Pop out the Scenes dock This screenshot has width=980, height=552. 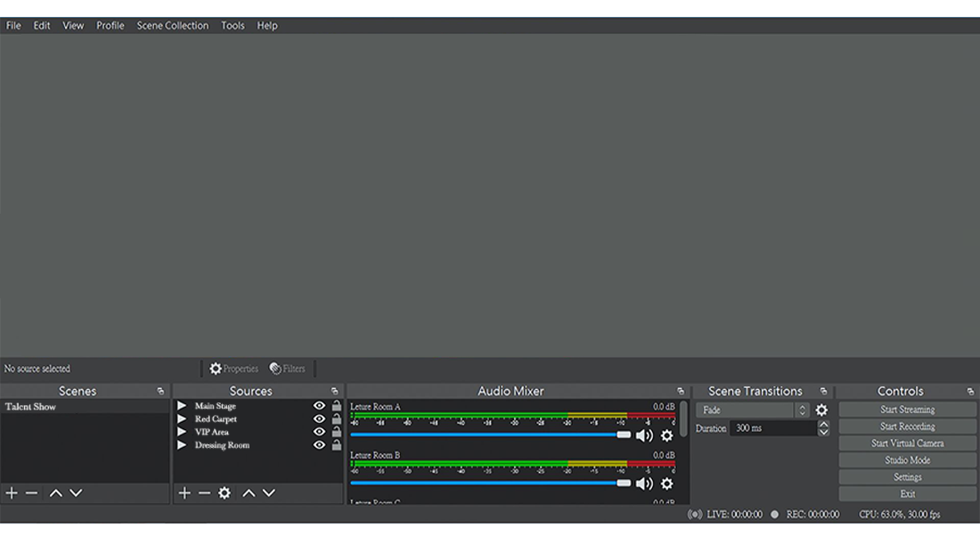pos(160,392)
